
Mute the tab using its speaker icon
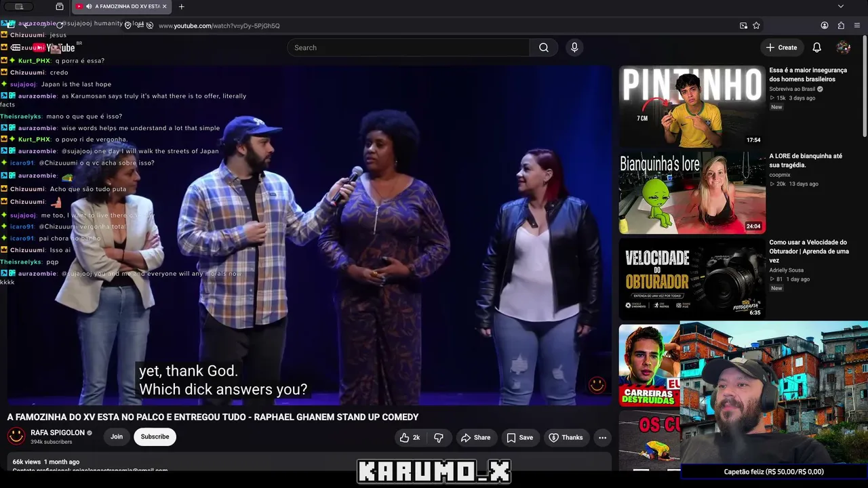point(89,7)
